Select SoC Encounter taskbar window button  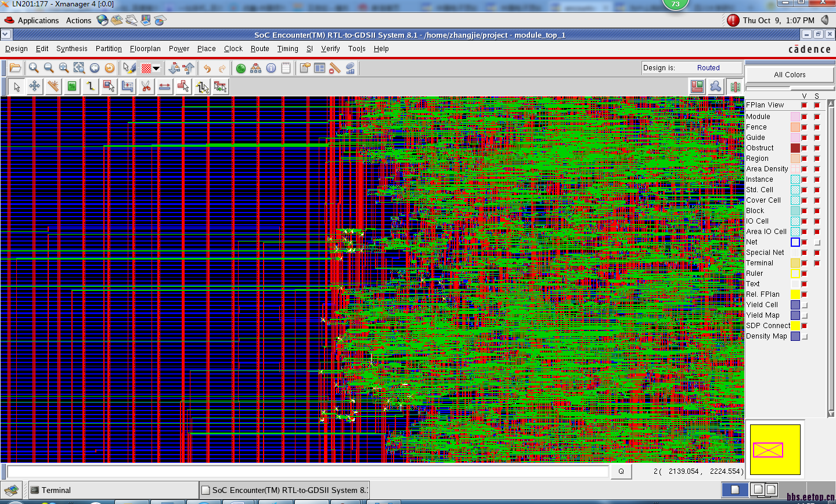pos(284,490)
